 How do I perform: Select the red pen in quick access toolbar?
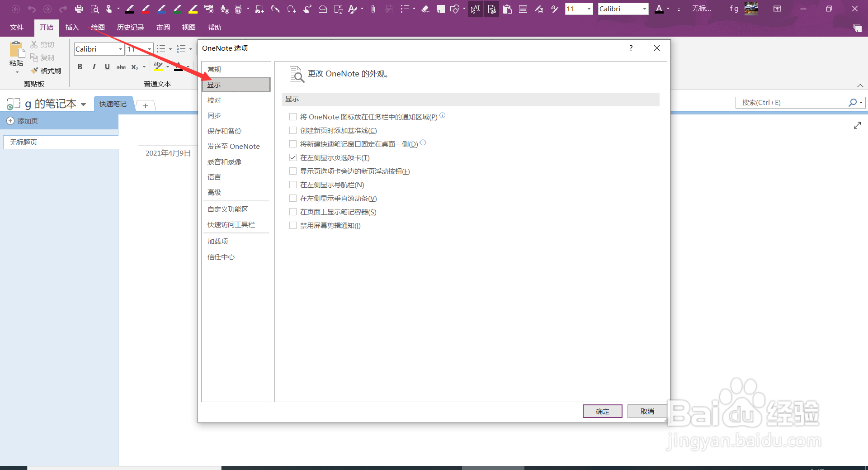[146, 9]
